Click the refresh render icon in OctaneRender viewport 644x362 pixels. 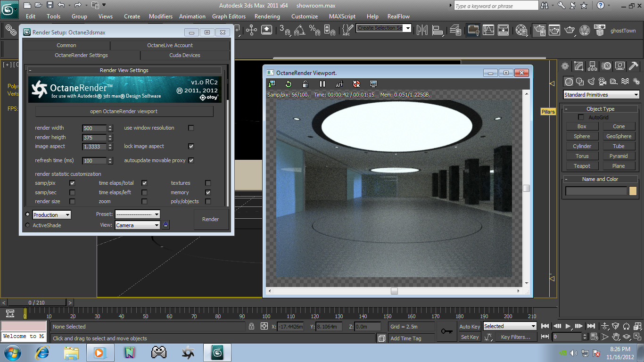pos(289,84)
